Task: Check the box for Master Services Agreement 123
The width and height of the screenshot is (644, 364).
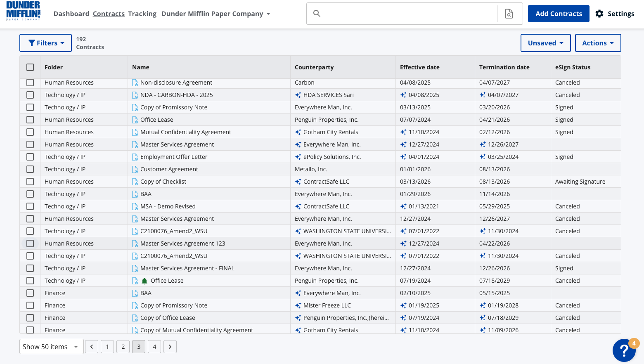Action: [x=30, y=243]
